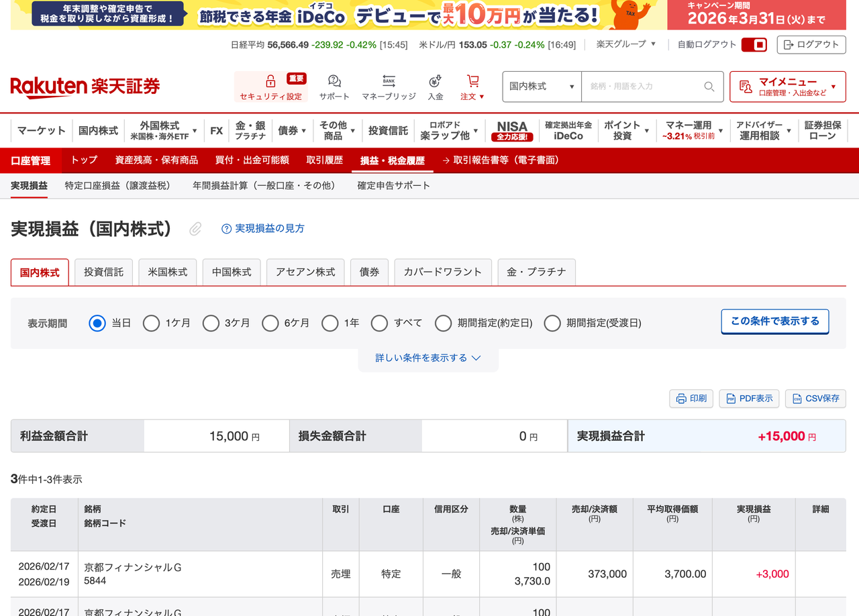Image resolution: width=859 pixels, height=616 pixels.
Task: Open マネーブリッジ via its bank icon
Action: [388, 81]
